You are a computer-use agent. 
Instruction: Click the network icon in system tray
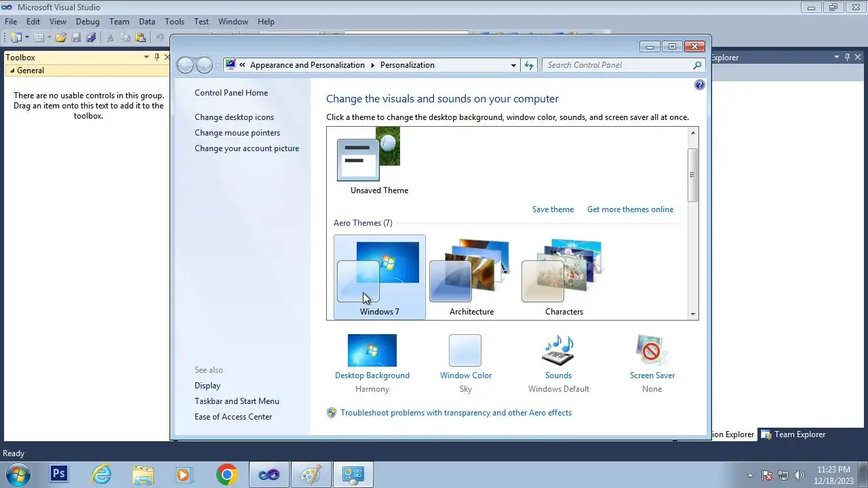[x=783, y=475]
